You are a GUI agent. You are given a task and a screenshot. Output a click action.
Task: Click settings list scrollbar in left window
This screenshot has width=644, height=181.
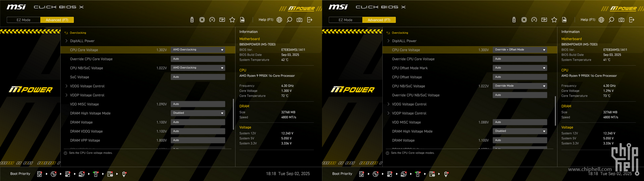click(x=233, y=114)
